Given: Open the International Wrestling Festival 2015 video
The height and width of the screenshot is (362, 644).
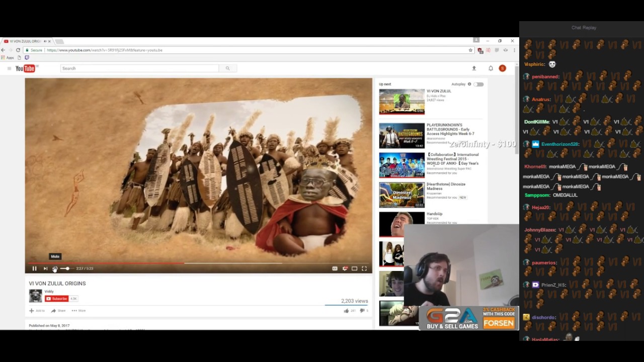Looking at the screenshot, I should 452,159.
